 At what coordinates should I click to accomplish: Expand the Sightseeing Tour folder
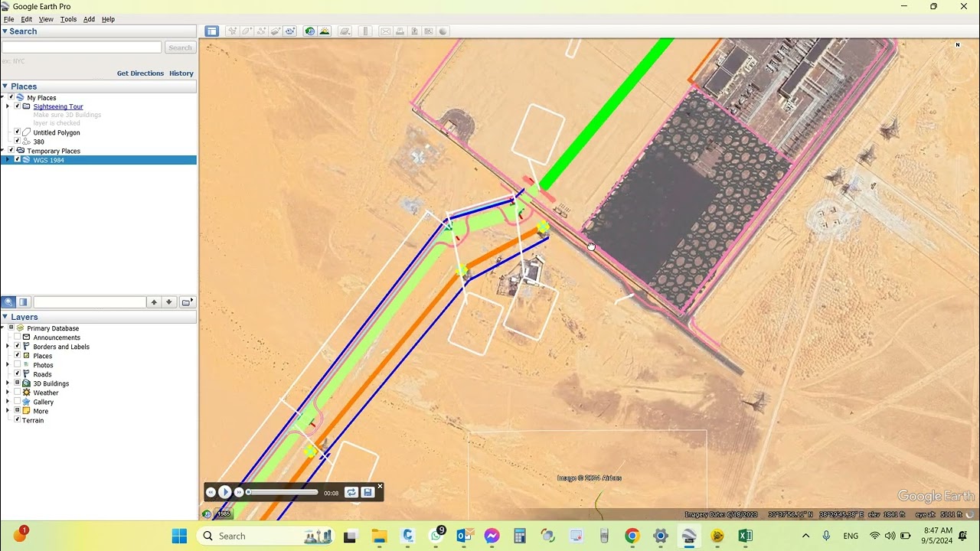(x=8, y=106)
